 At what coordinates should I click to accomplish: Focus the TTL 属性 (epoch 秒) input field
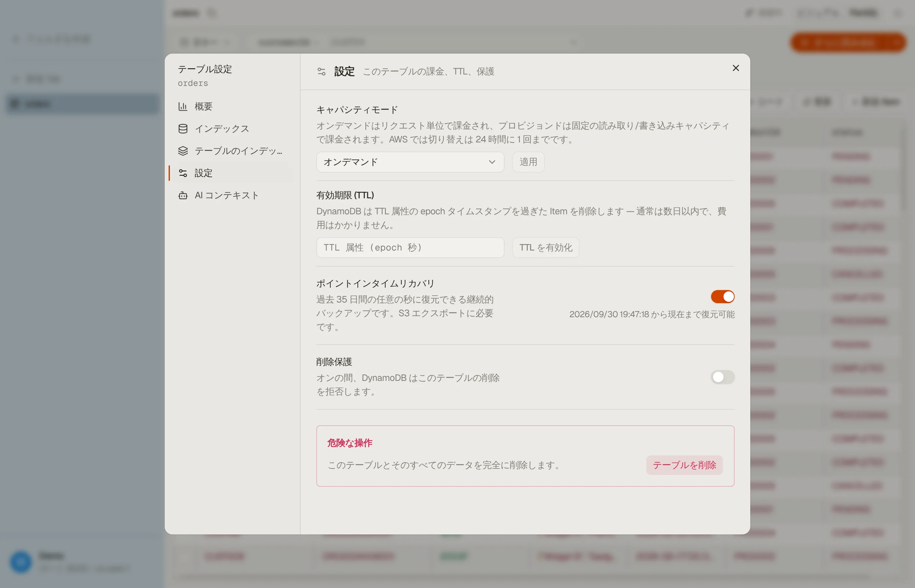(410, 247)
